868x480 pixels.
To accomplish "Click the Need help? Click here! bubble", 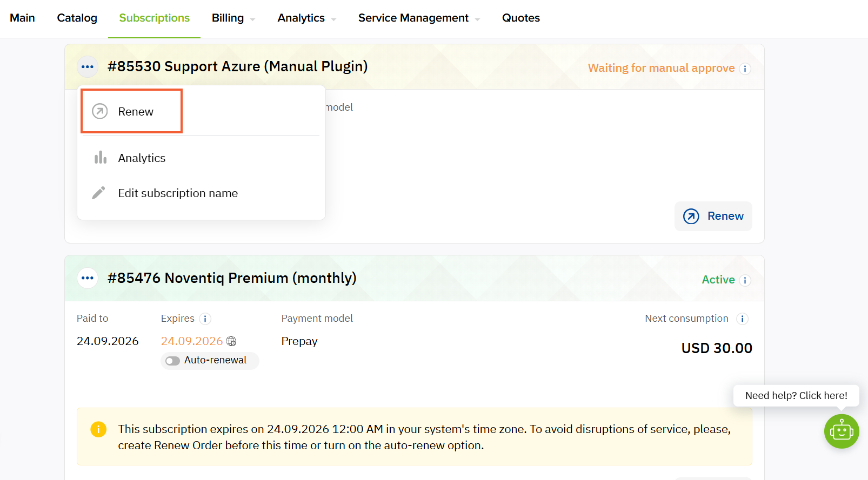I will [796, 396].
